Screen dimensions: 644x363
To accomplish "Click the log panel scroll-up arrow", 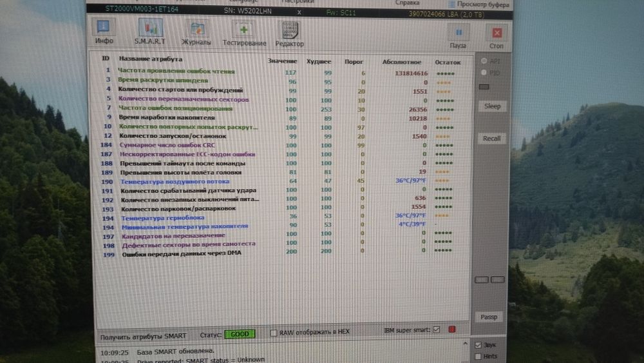I will (465, 343).
